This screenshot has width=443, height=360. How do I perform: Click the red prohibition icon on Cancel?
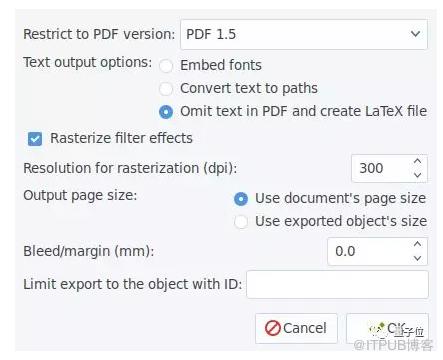272,328
